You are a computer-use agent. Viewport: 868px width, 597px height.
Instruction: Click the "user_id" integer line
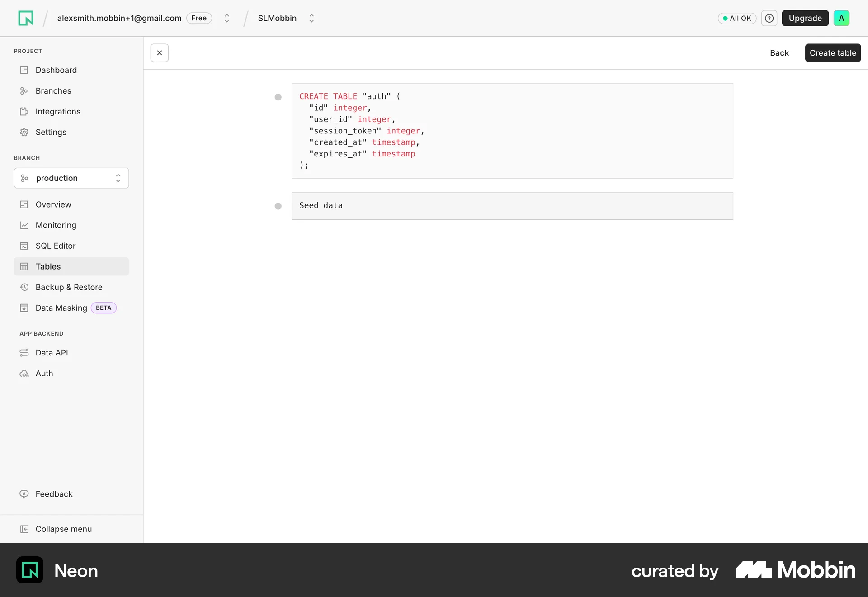pos(352,119)
